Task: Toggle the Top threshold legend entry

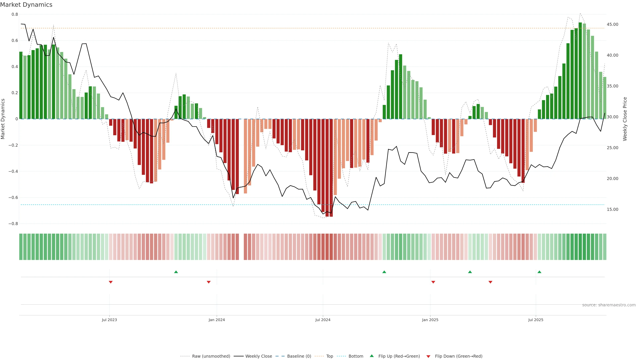Action: click(330, 356)
